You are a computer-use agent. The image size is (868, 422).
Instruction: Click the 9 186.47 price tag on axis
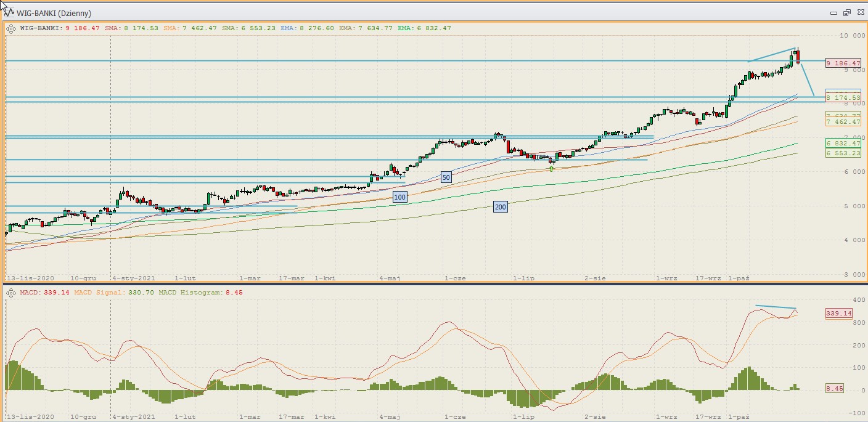(x=843, y=63)
